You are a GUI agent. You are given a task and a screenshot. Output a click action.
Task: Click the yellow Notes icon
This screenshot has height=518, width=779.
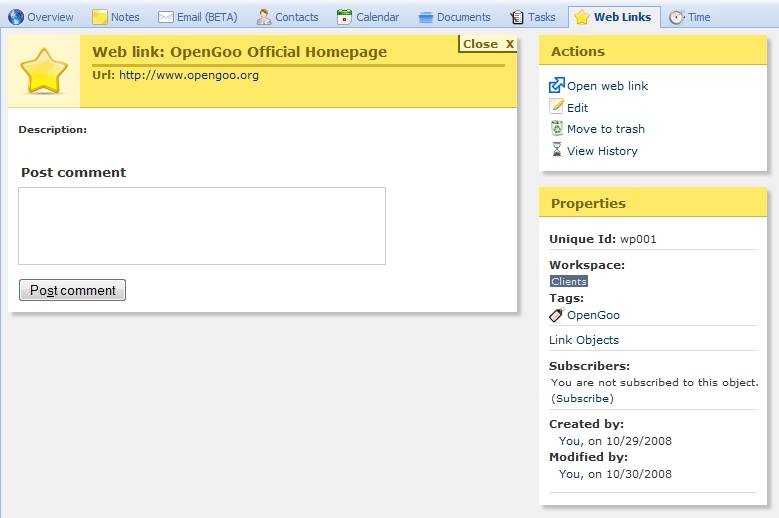100,17
